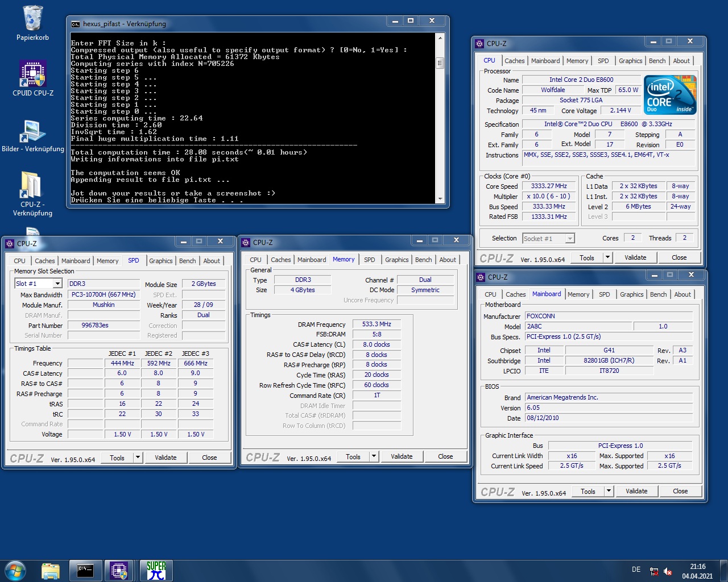Switch to Graphics tab in the SPD window
Screen dimensions: 728x582
(160, 261)
